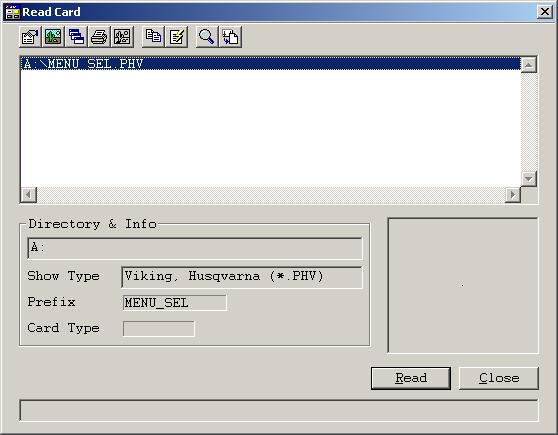Click the Close button
558x435 pixels.
tap(499, 378)
